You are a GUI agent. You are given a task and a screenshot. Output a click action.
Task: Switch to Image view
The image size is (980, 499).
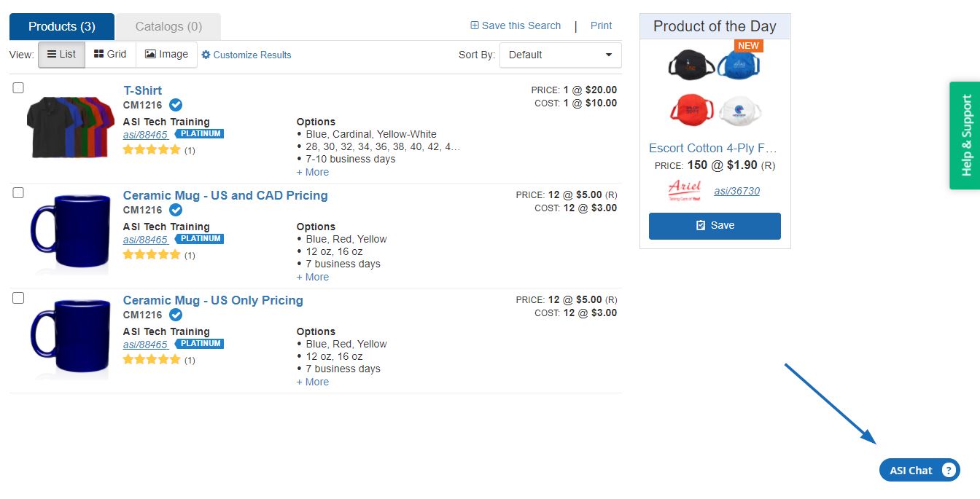(x=166, y=55)
